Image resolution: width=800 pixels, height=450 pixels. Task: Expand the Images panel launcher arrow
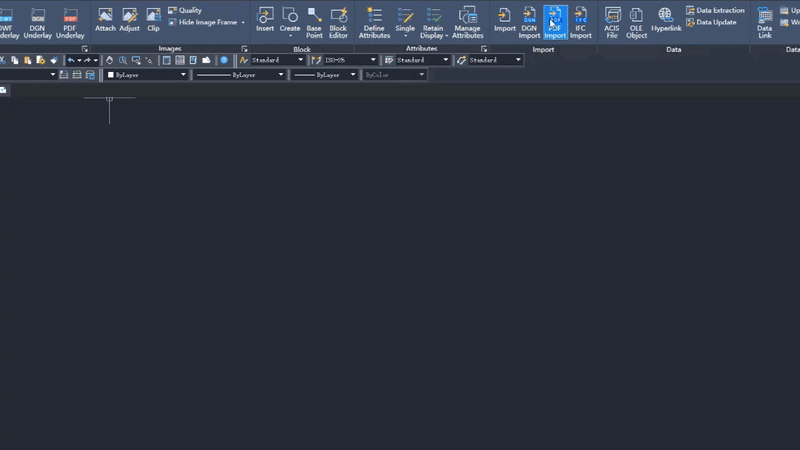point(244,48)
